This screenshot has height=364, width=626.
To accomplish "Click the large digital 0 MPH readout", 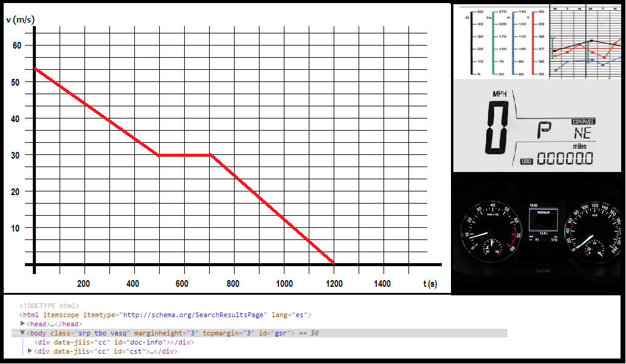I will 497,128.
